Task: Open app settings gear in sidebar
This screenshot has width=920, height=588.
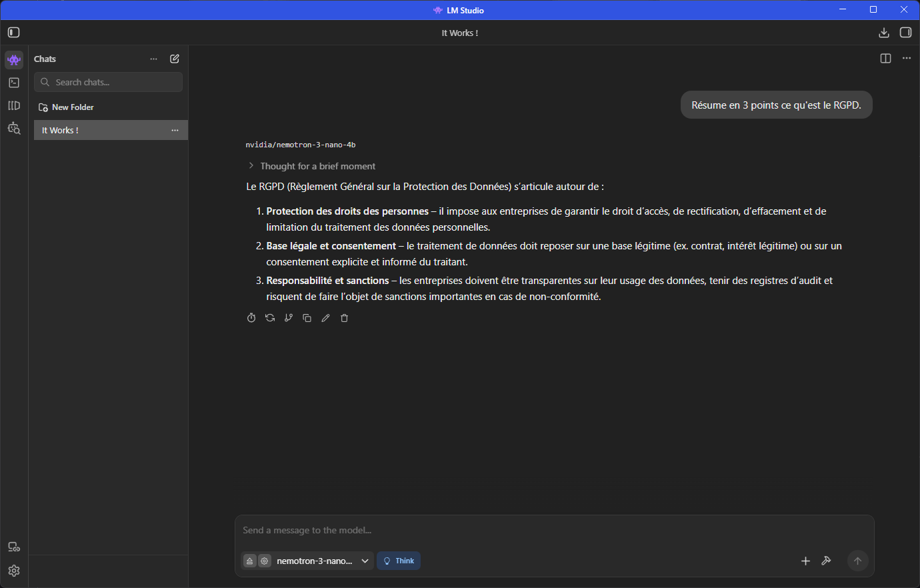Action: click(x=14, y=571)
